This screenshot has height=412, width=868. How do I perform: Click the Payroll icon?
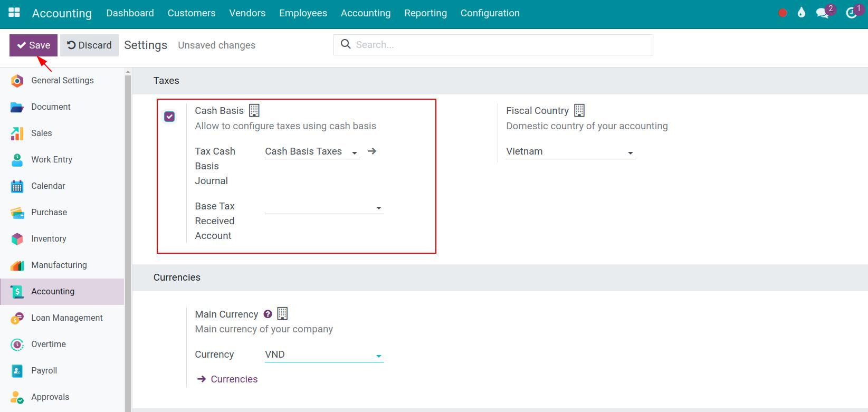pyautogui.click(x=17, y=371)
